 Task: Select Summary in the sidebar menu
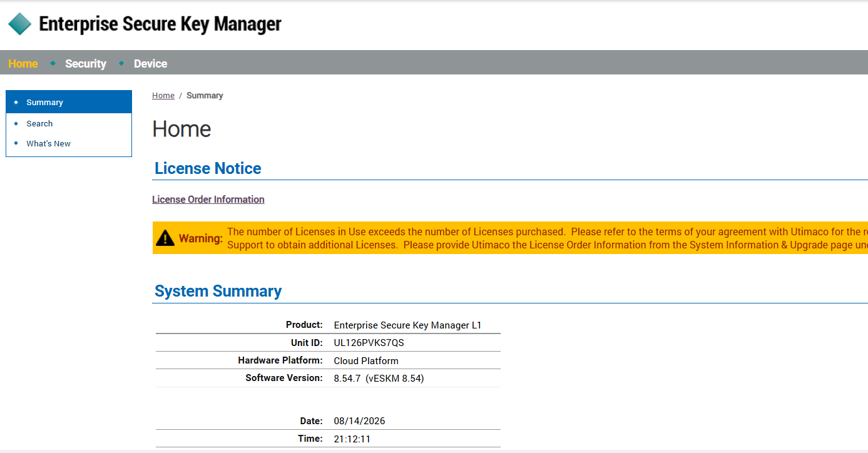pos(69,102)
